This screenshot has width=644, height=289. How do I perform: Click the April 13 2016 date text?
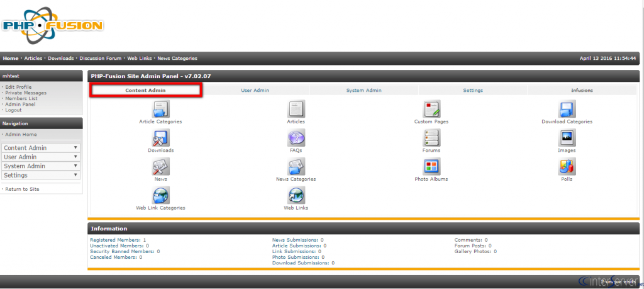(608, 59)
